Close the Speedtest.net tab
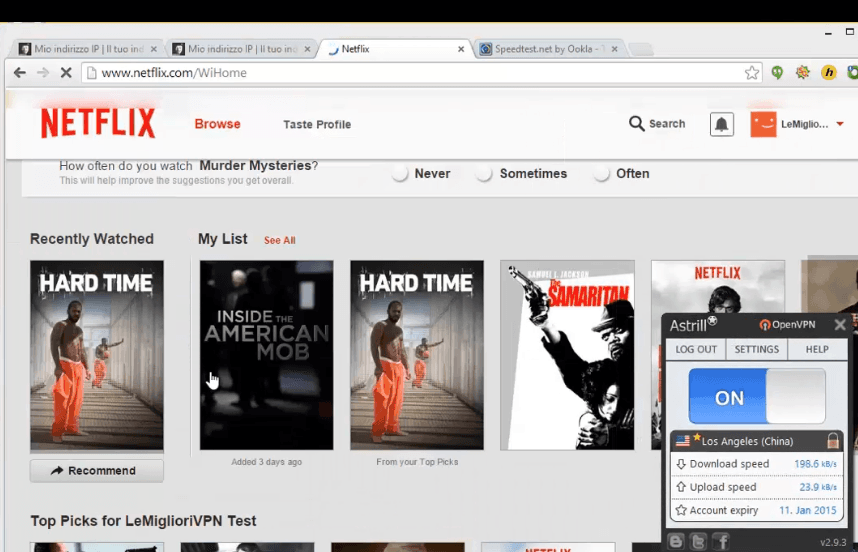This screenshot has width=858, height=552. (614, 49)
